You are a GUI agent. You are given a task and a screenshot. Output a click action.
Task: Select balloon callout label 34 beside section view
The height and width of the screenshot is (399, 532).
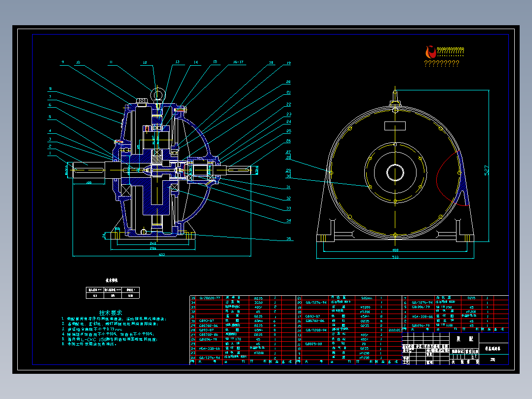coord(288,221)
